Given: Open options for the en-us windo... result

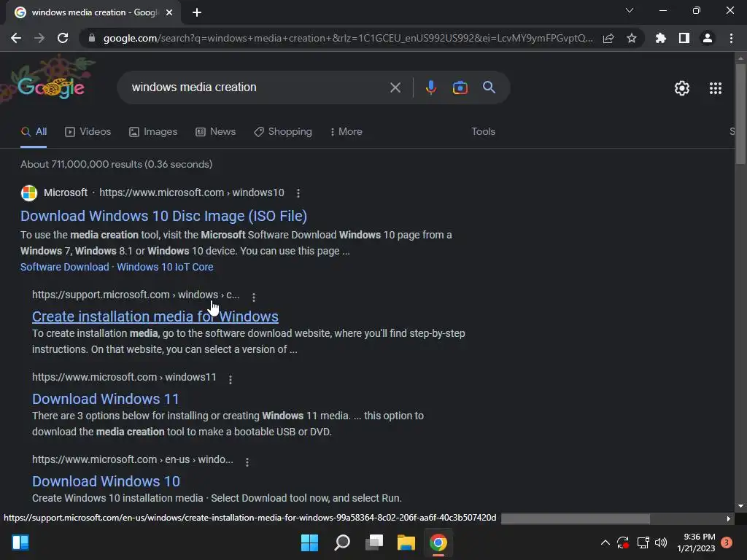Looking at the screenshot, I should [x=247, y=462].
